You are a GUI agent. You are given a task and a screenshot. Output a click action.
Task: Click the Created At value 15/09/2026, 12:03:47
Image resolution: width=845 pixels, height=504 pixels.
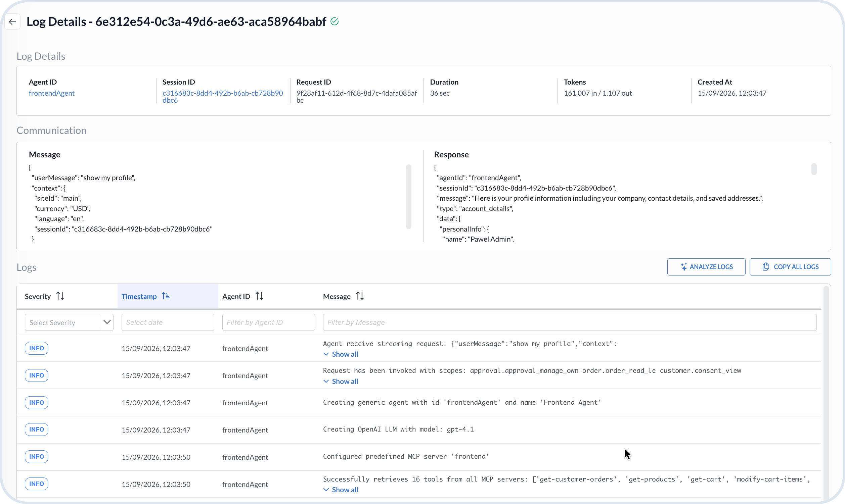pyautogui.click(x=732, y=93)
